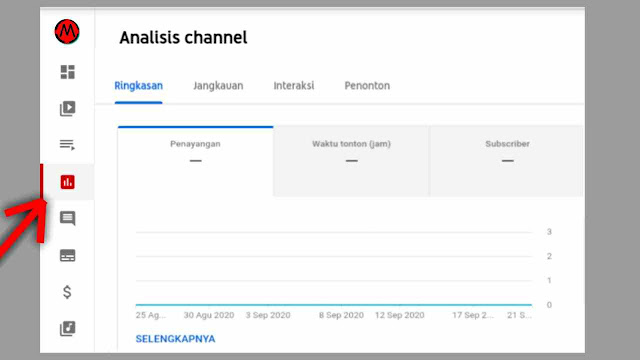
Task: Select the Subscriber metric card
Action: (x=507, y=161)
